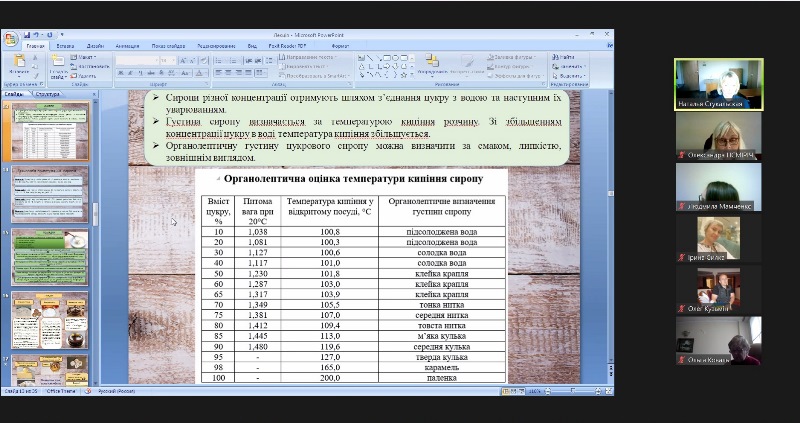
Task: Toggle center paragraph alignment
Action: pyautogui.click(x=229, y=73)
